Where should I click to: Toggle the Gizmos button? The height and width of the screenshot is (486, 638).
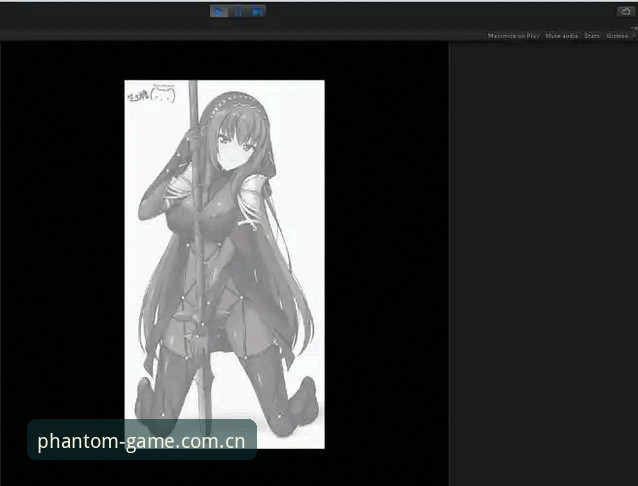click(617, 36)
